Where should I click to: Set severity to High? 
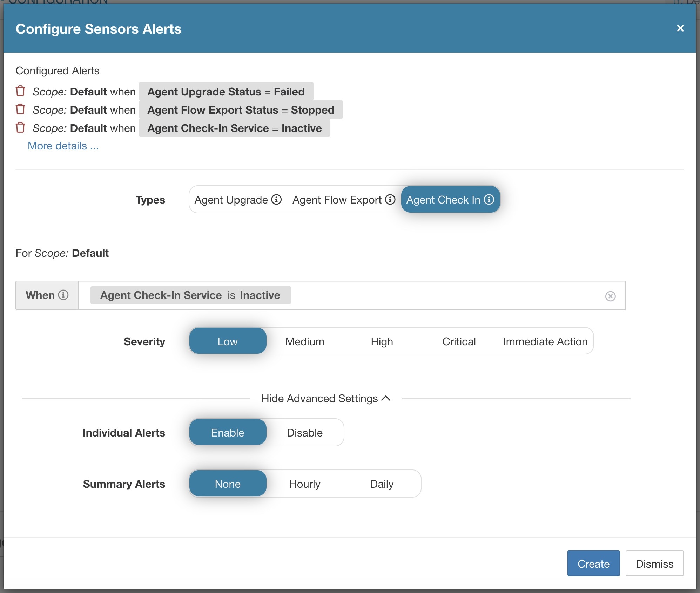click(382, 341)
